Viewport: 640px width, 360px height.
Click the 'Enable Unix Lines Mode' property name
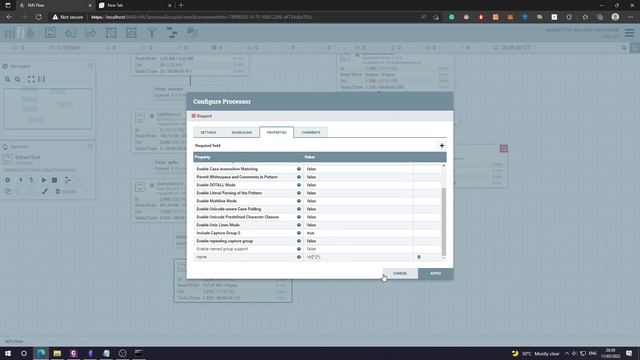click(218, 225)
